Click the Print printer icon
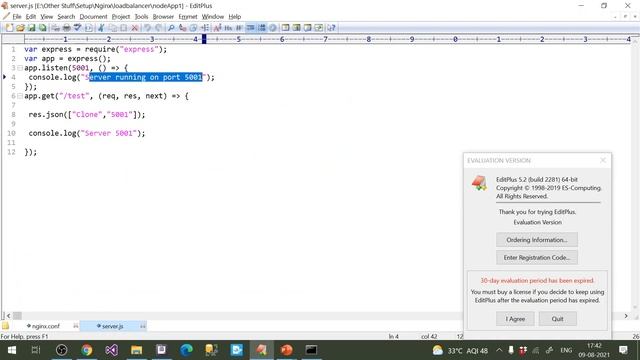The height and width of the screenshot is (360, 640). point(66,28)
